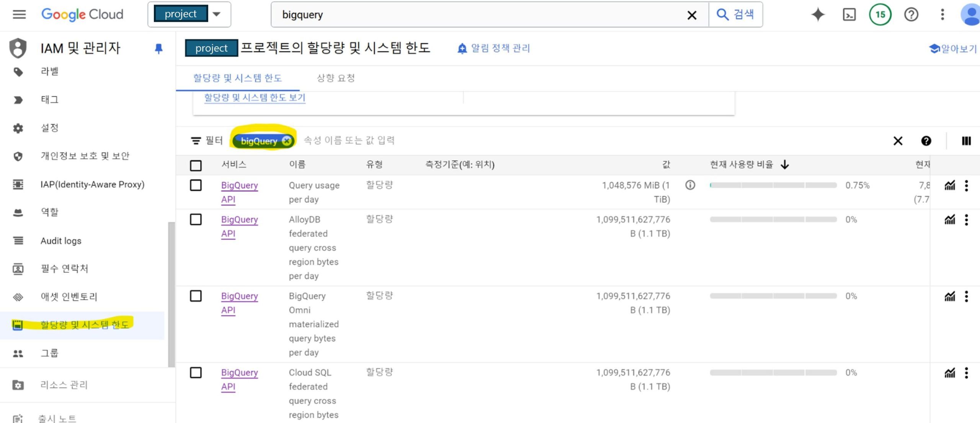The width and height of the screenshot is (980, 423).
Task: Open more actions for AlloyDB row
Action: 966,220
